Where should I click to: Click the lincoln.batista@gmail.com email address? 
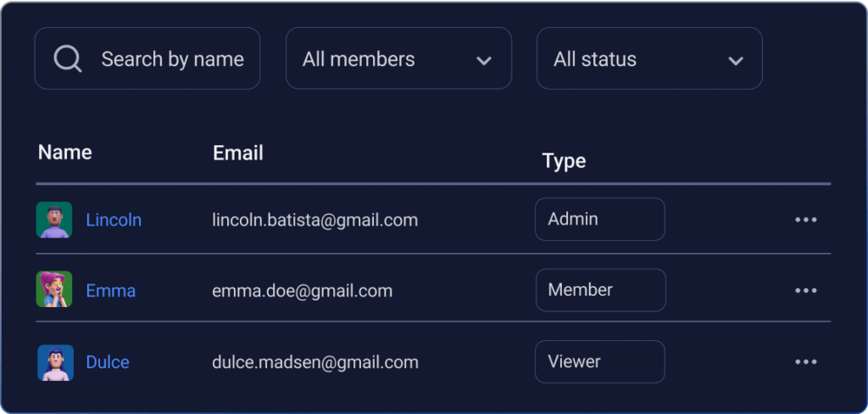tap(314, 220)
